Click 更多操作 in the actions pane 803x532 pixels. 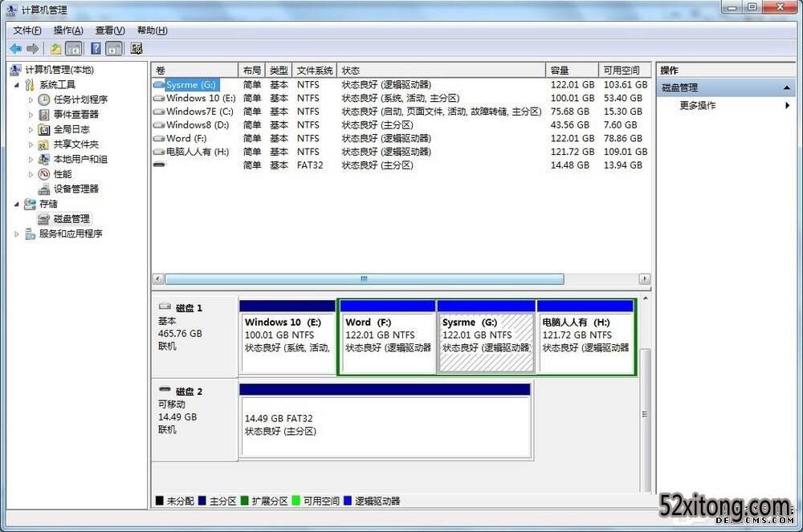tap(698, 105)
